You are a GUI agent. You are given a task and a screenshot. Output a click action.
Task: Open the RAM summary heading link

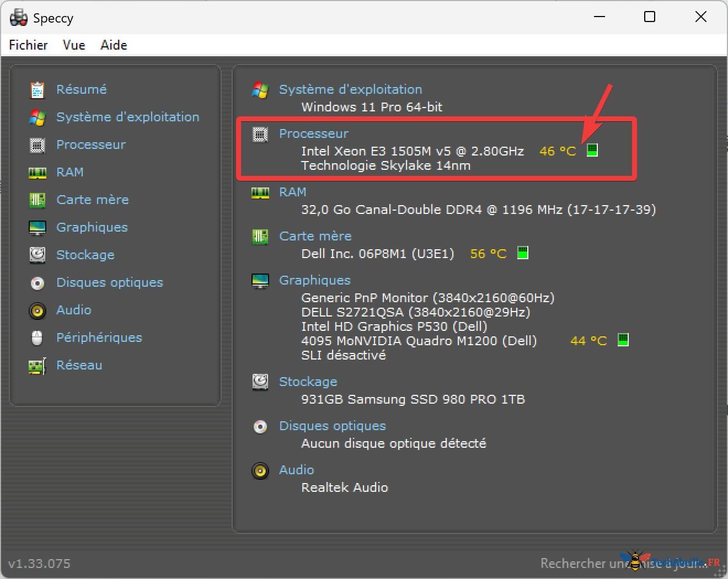click(x=292, y=192)
